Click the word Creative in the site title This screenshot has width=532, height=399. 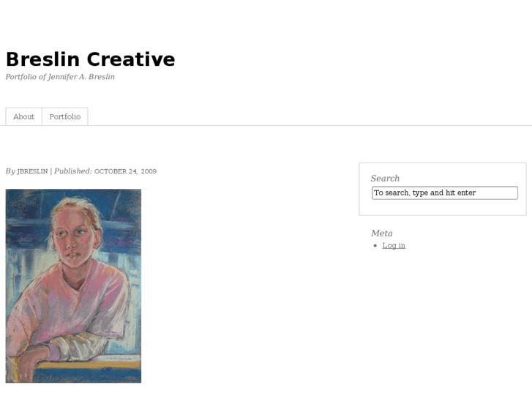click(131, 59)
